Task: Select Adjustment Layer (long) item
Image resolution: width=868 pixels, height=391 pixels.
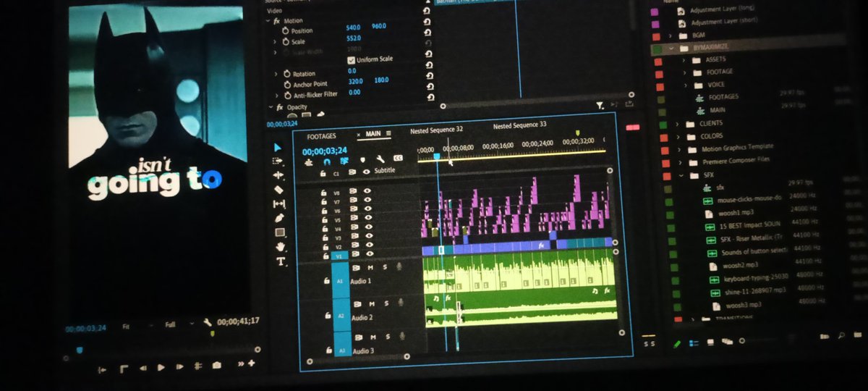Action: coord(723,10)
